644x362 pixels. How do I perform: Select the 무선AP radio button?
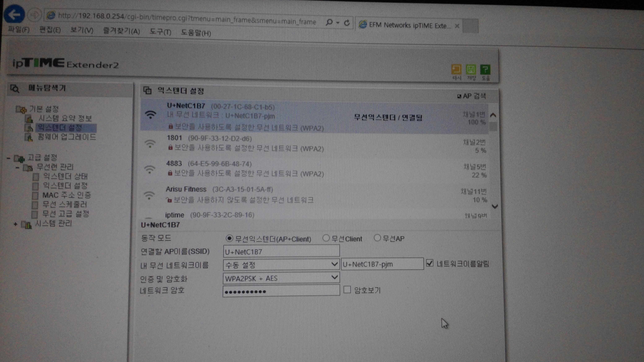[377, 238]
